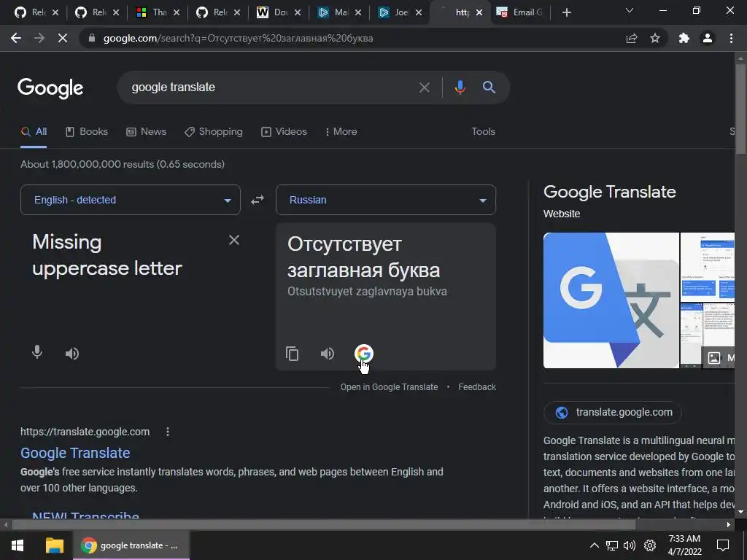The width and height of the screenshot is (747, 560).
Task: Click the Feedback link
Action: tap(477, 387)
